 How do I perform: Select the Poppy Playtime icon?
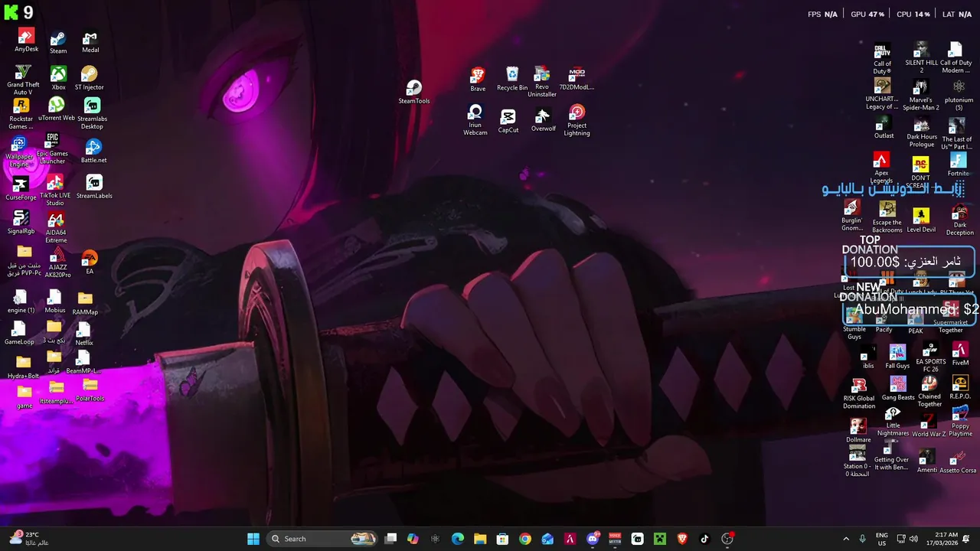(960, 421)
